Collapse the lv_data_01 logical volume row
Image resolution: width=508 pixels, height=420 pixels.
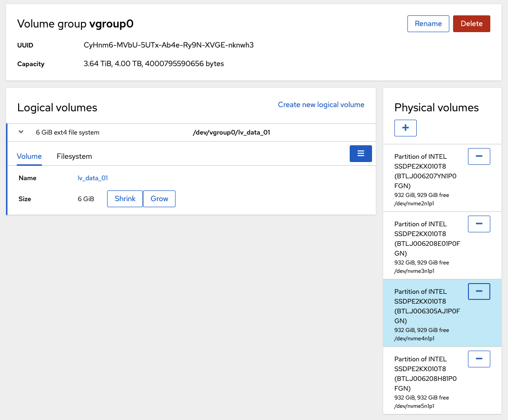coord(21,132)
